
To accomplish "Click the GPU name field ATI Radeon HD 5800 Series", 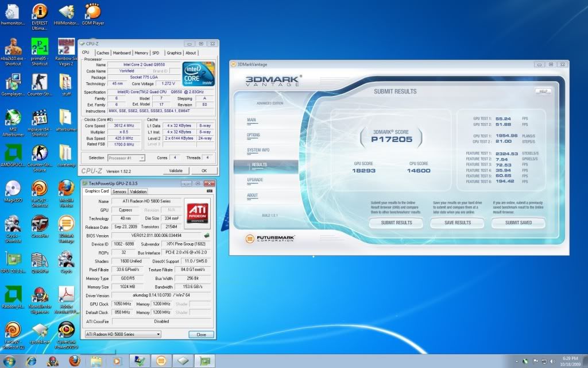I will click(146, 201).
